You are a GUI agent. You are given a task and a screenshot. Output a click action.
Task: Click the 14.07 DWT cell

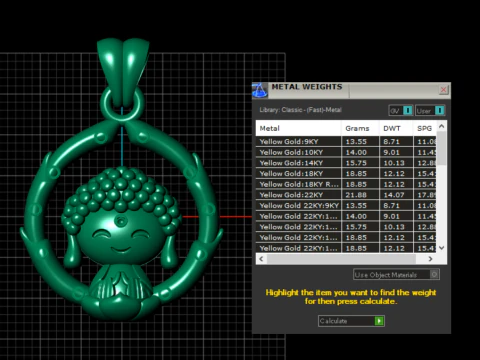(396, 195)
